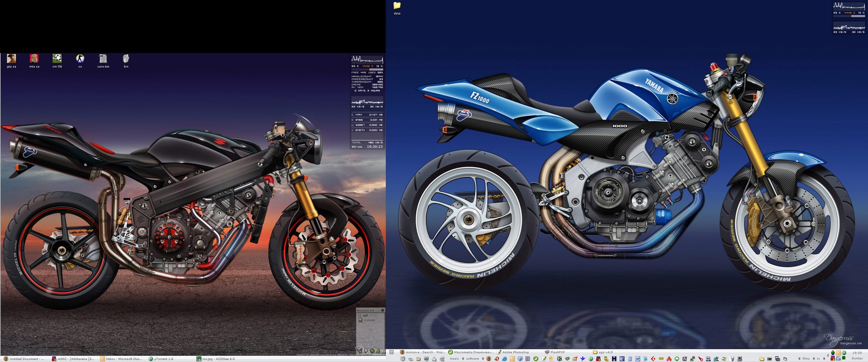Open the software toolbar menu
The image size is (868, 362).
[x=473, y=359]
